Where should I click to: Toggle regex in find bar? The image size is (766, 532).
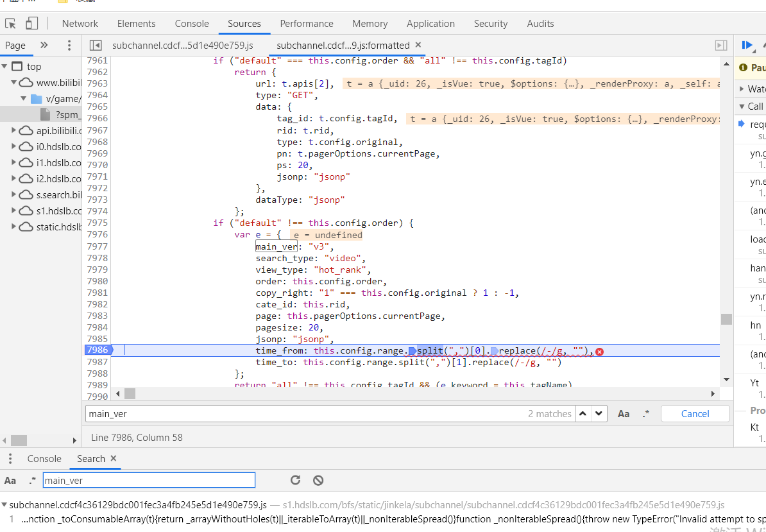click(x=646, y=414)
